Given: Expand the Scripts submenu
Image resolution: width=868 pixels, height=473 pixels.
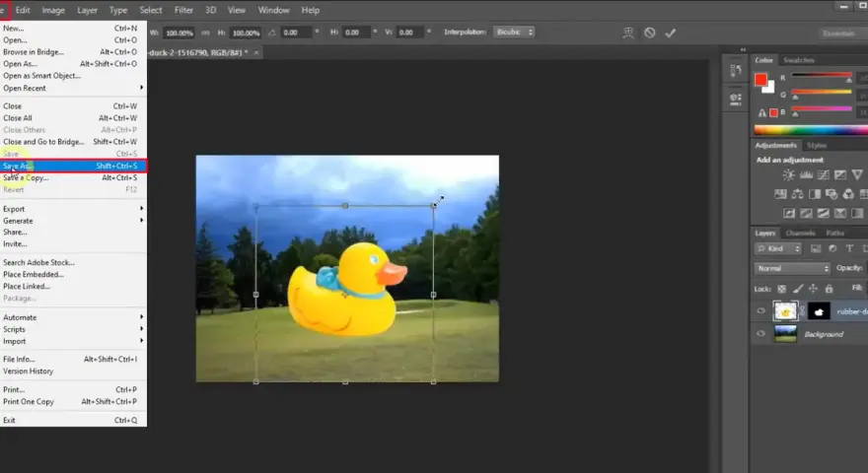Looking at the screenshot, I should pos(73,329).
